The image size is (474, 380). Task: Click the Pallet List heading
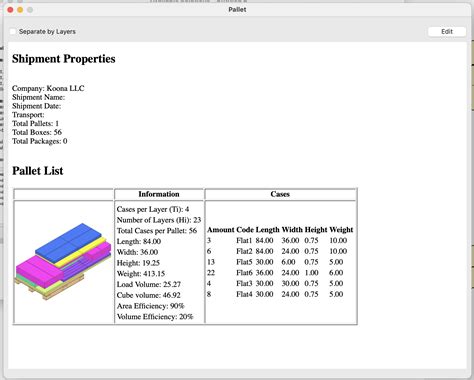click(x=38, y=171)
